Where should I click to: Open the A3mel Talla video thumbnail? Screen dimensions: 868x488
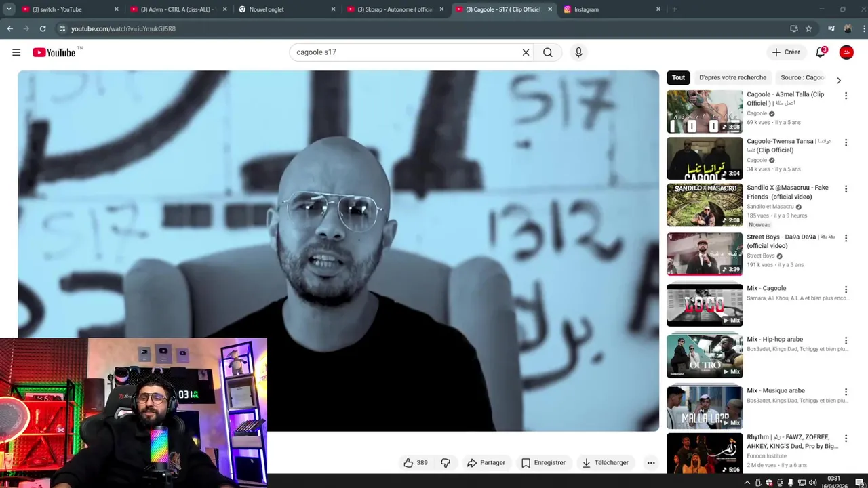pos(705,112)
